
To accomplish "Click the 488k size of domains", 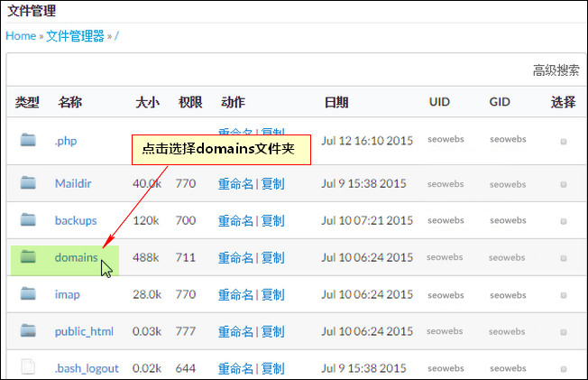I will click(x=146, y=257).
